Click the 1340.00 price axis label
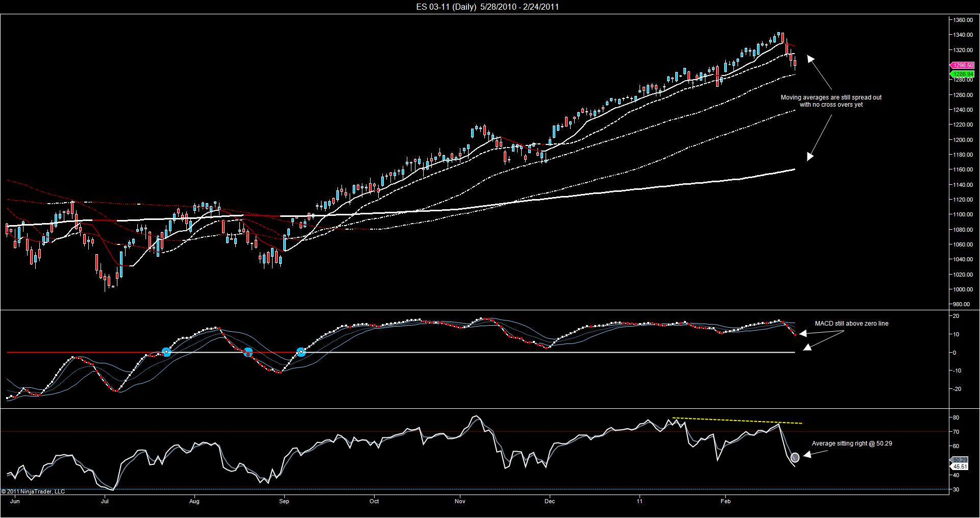980x518 pixels. pyautogui.click(x=963, y=35)
